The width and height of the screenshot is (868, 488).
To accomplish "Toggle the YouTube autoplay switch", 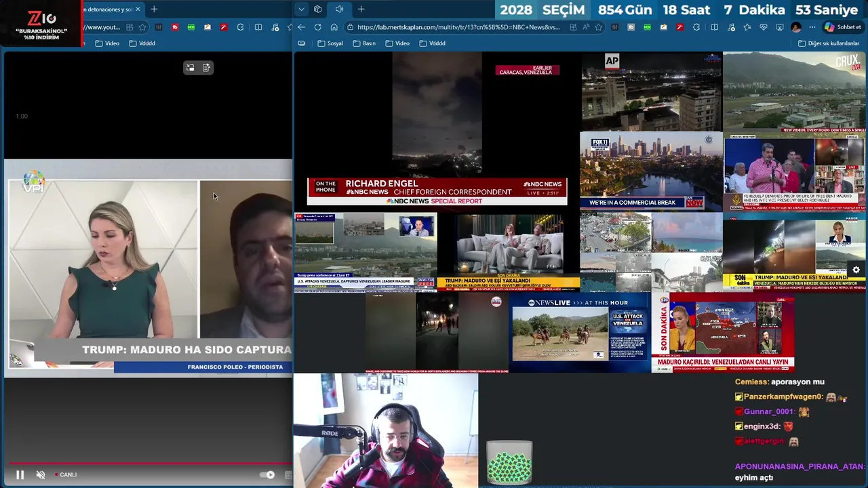I will pyautogui.click(x=268, y=474).
